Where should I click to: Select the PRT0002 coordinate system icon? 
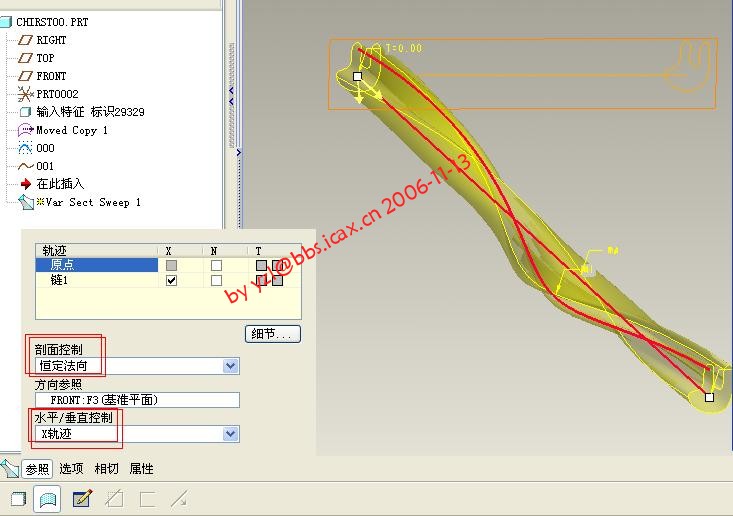click(x=25, y=94)
